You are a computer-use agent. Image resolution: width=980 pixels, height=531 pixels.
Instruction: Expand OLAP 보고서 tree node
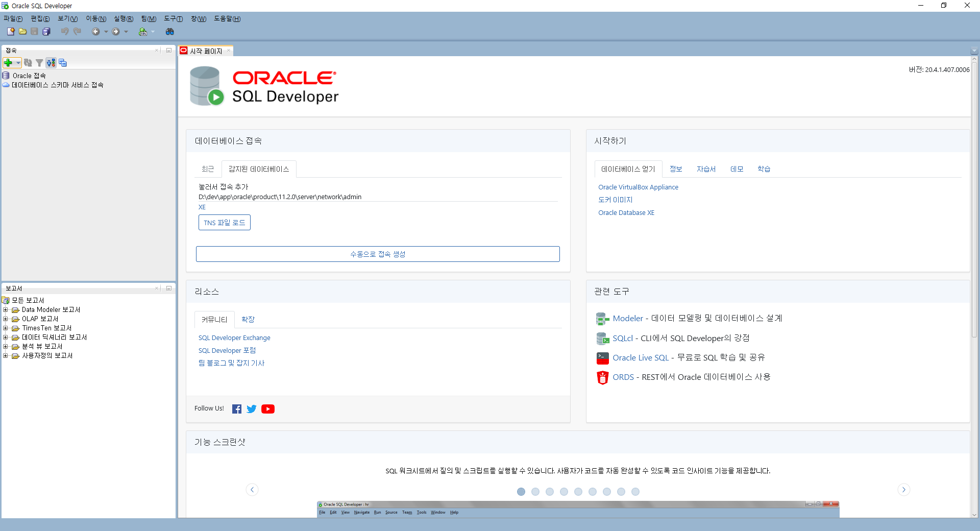tap(5, 319)
